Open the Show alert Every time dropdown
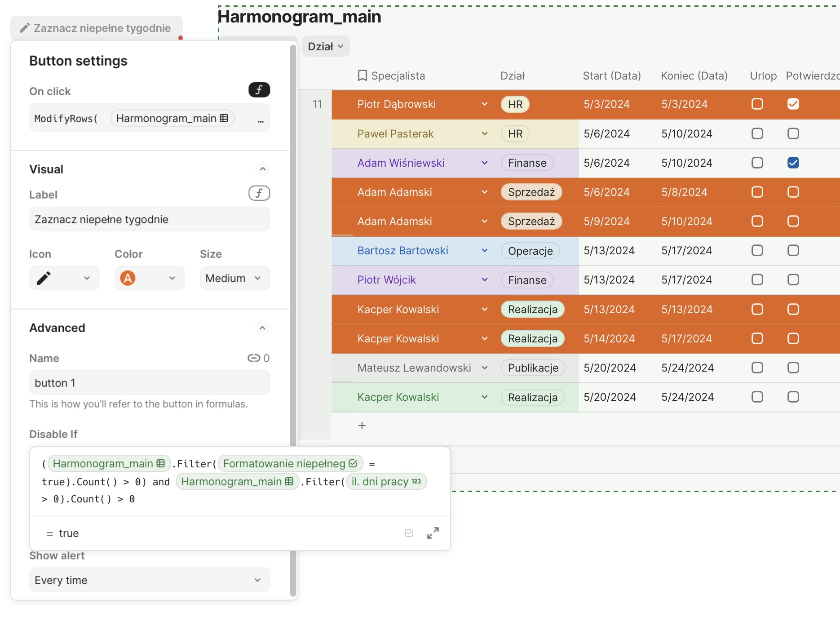840x621 pixels. (149, 580)
